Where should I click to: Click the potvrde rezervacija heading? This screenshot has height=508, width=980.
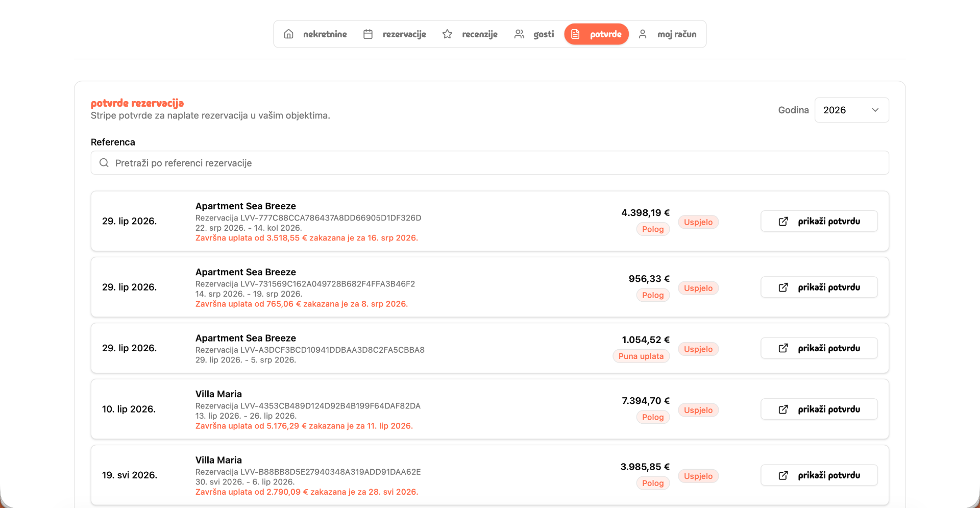click(137, 103)
